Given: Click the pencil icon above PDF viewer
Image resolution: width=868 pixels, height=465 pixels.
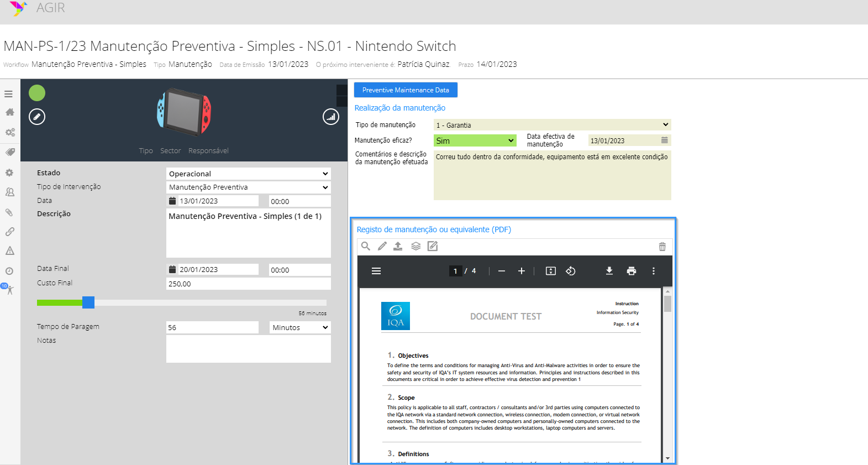Looking at the screenshot, I should coord(382,246).
